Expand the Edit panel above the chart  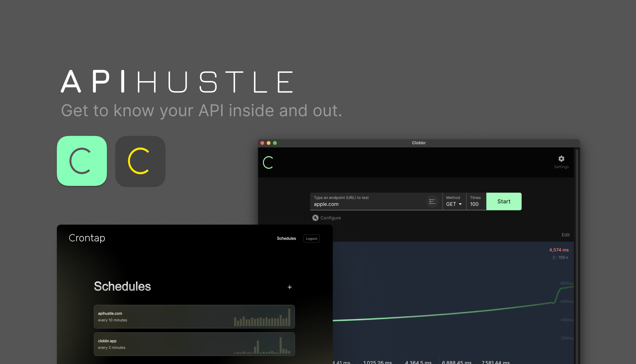point(565,235)
